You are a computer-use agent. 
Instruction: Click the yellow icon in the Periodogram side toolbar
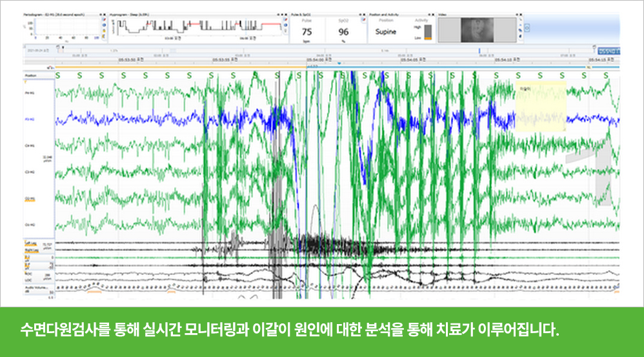tap(104, 30)
